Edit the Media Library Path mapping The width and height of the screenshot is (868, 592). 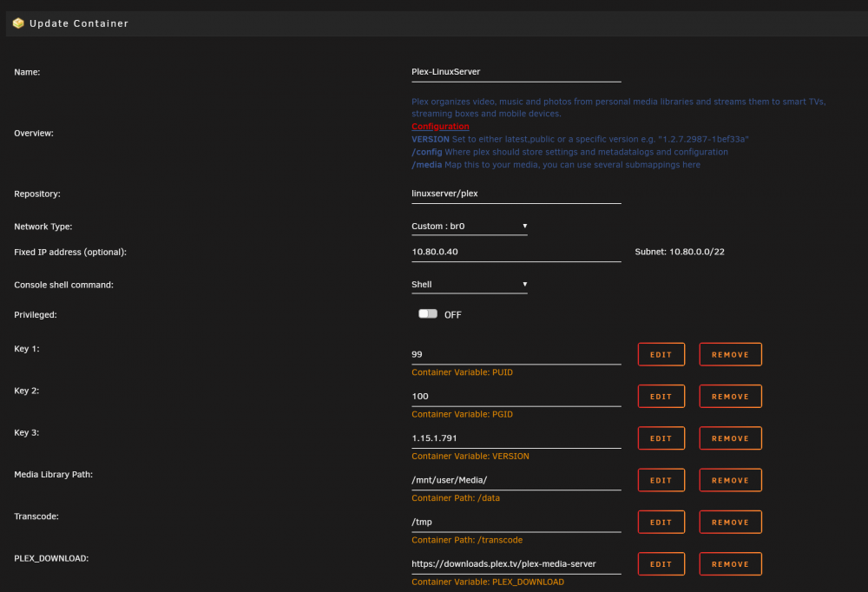(661, 480)
